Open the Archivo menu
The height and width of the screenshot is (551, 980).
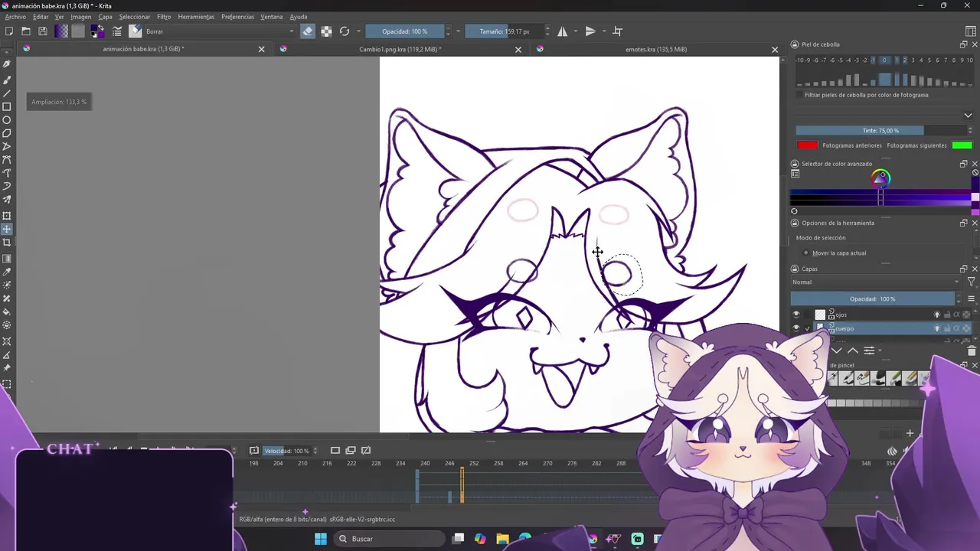coord(15,17)
